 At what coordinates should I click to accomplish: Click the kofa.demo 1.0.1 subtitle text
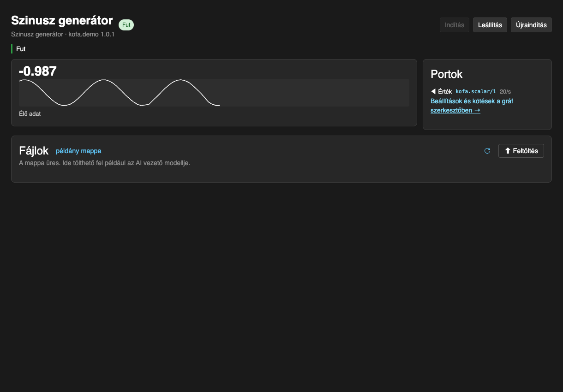coord(91,34)
